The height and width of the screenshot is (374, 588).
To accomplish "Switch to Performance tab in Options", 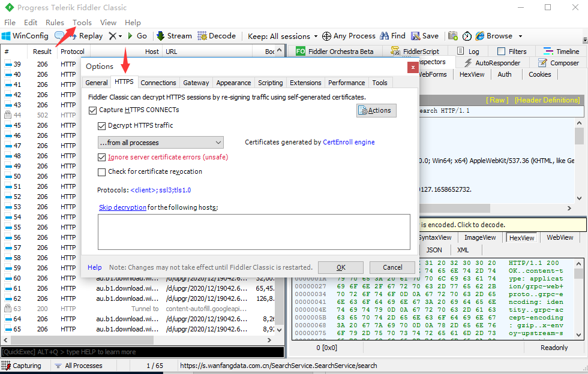I will [x=347, y=83].
